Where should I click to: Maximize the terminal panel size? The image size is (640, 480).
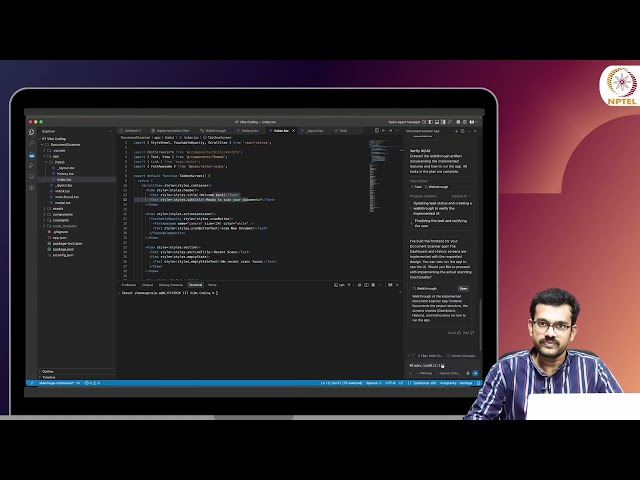(x=390, y=285)
